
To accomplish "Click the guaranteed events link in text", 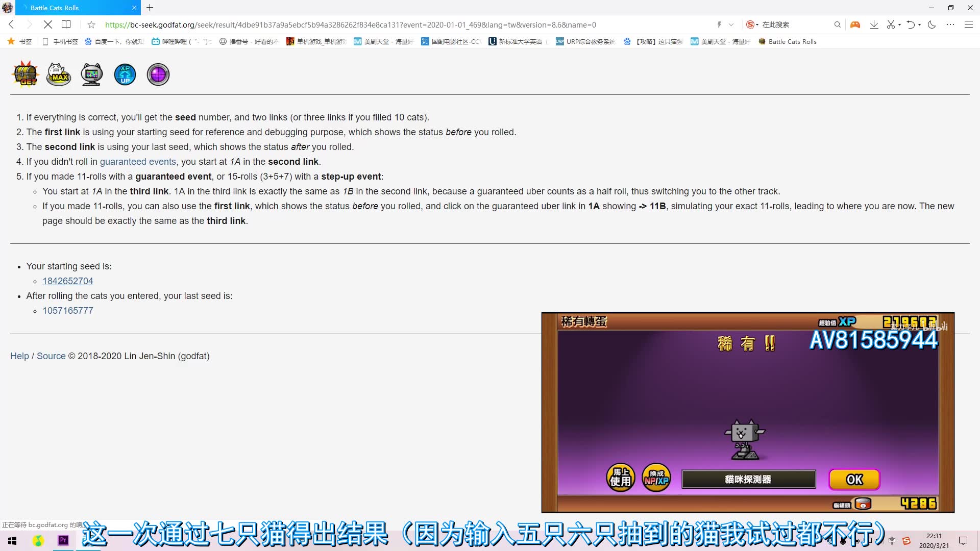I will [137, 161].
